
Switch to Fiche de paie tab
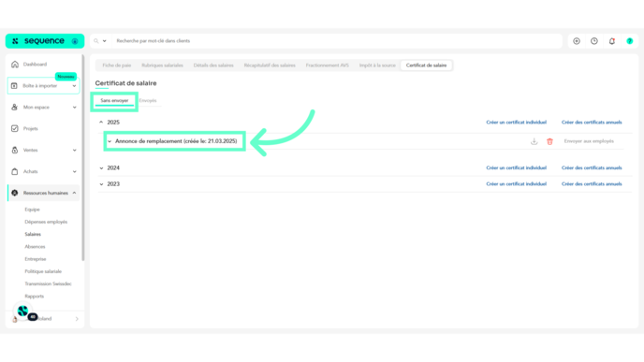pyautogui.click(x=117, y=65)
